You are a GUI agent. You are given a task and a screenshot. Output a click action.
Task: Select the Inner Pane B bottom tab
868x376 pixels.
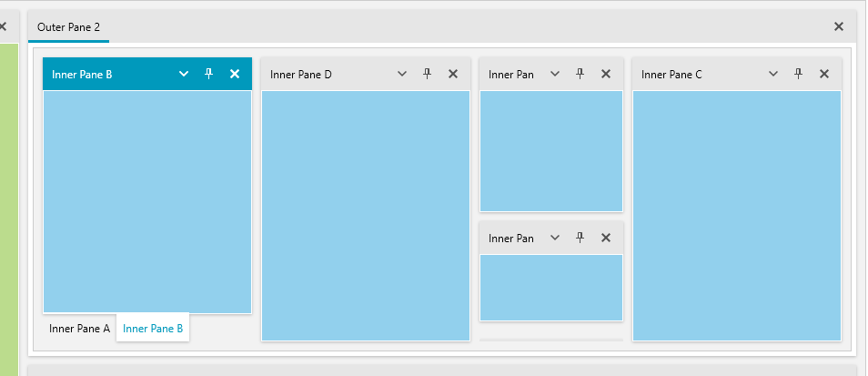coord(153,328)
